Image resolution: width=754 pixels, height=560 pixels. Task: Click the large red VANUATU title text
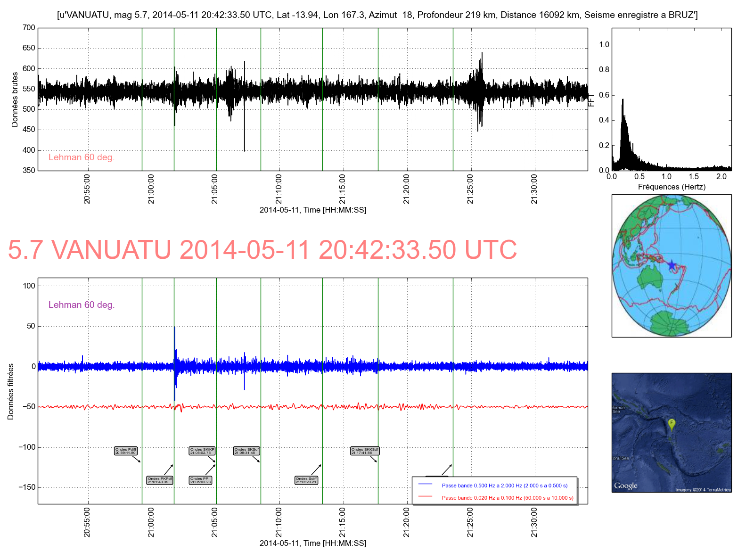[262, 250]
